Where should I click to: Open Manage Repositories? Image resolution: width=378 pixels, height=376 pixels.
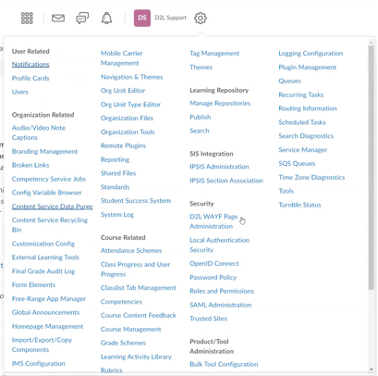pos(220,103)
